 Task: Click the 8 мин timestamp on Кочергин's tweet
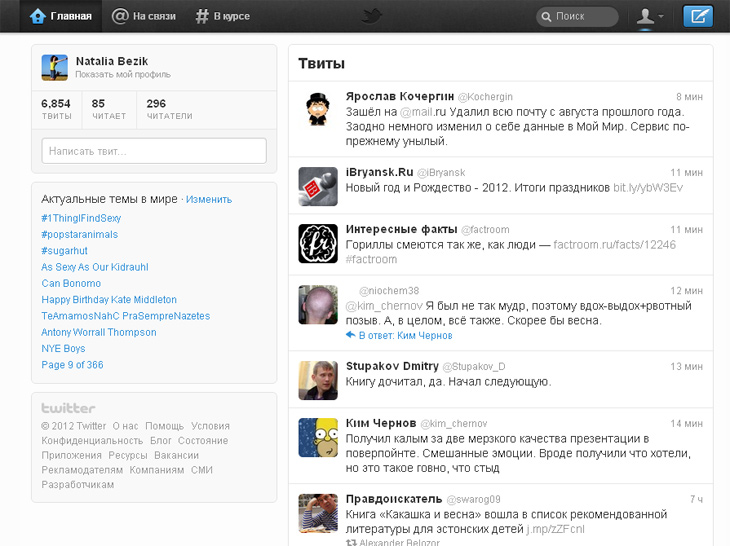(x=689, y=97)
